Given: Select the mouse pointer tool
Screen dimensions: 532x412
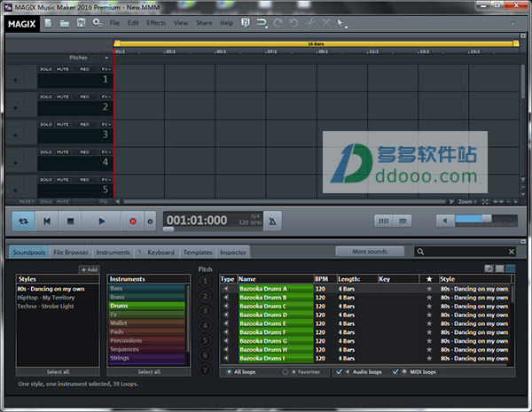Looking at the screenshot, I should (340, 23).
